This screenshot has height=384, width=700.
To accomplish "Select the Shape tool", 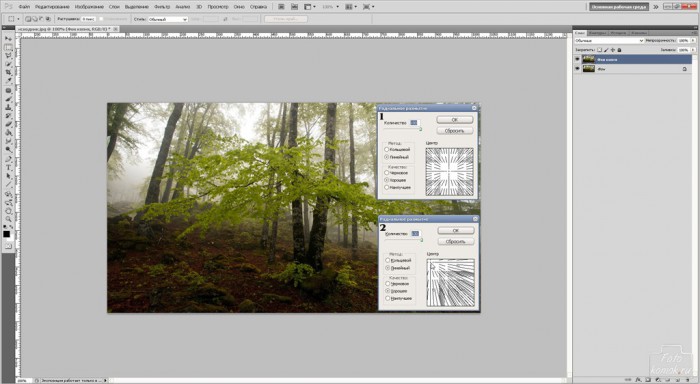I will (x=9, y=183).
